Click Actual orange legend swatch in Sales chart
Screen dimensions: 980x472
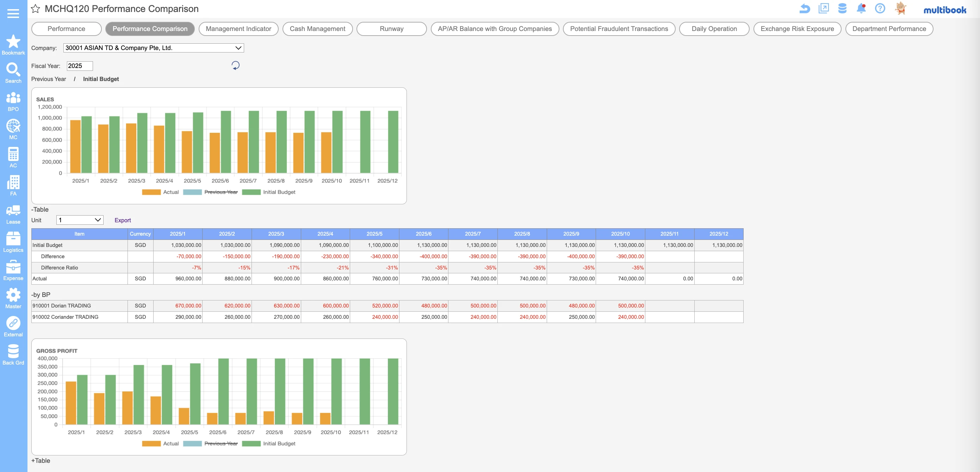[151, 192]
